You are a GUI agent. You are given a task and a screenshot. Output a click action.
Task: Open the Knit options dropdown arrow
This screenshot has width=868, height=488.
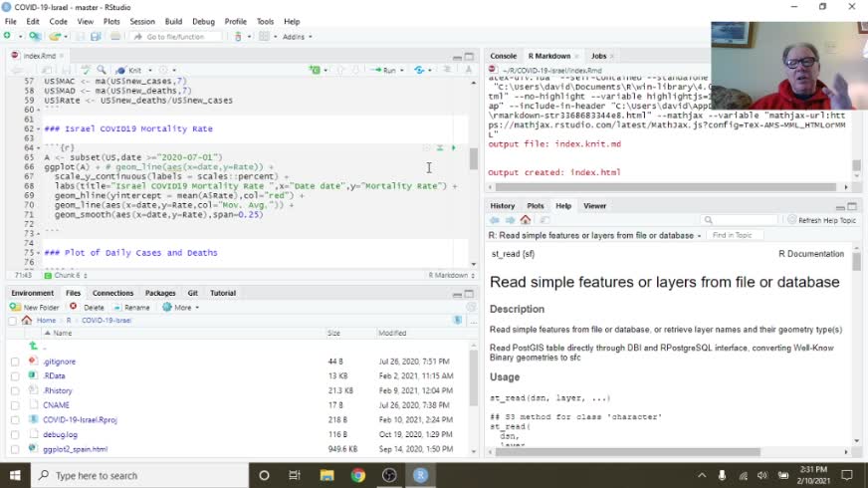[150, 71]
